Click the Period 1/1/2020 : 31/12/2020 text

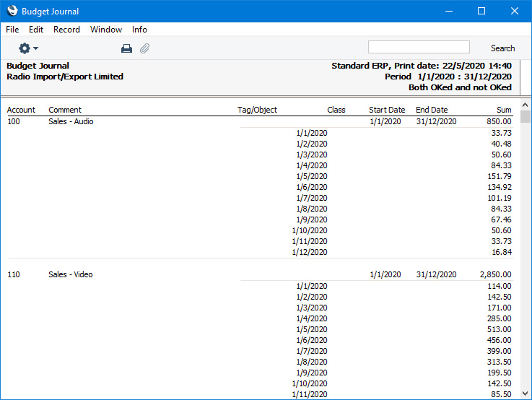tap(448, 77)
